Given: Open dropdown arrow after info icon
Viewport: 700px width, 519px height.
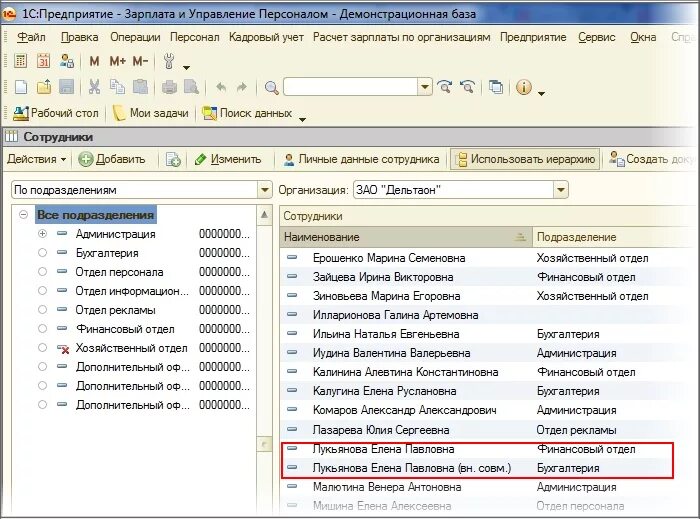Looking at the screenshot, I should click(x=542, y=93).
